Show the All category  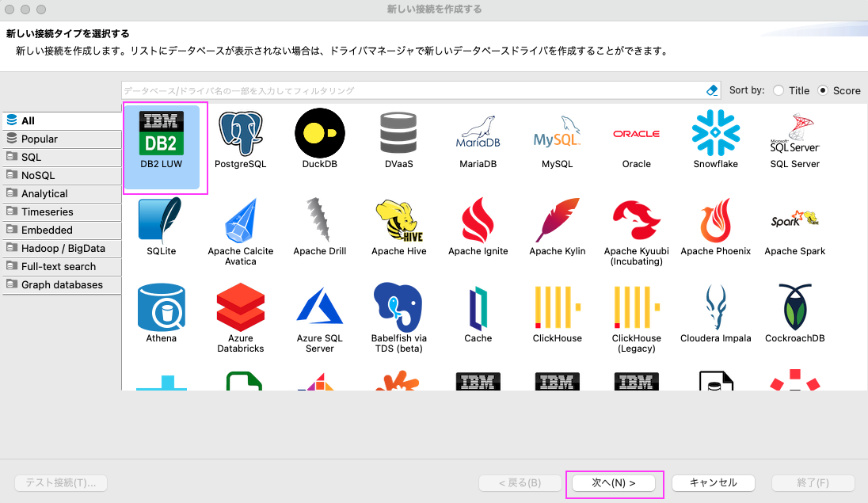coord(62,120)
